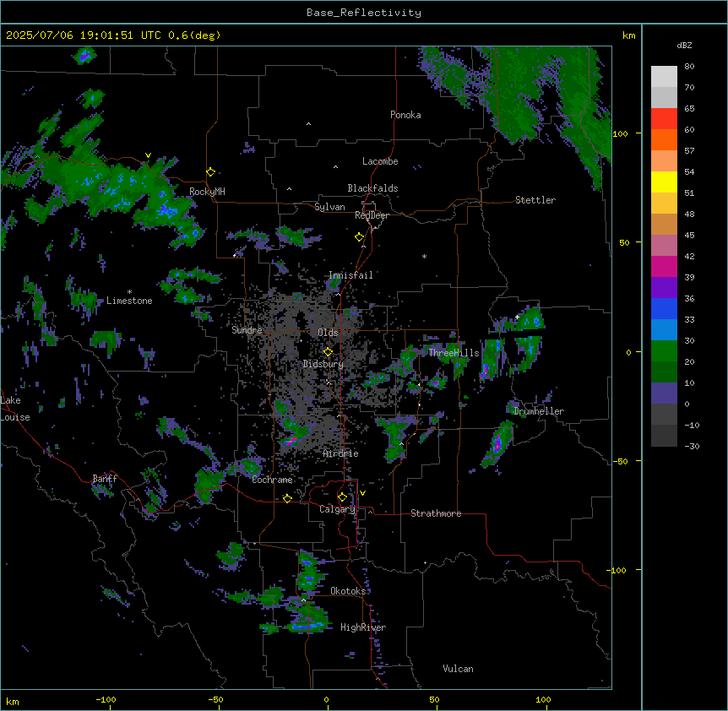The width and height of the screenshot is (728, 711).
Task: Click the Didsbury city label
Action: 323,364
